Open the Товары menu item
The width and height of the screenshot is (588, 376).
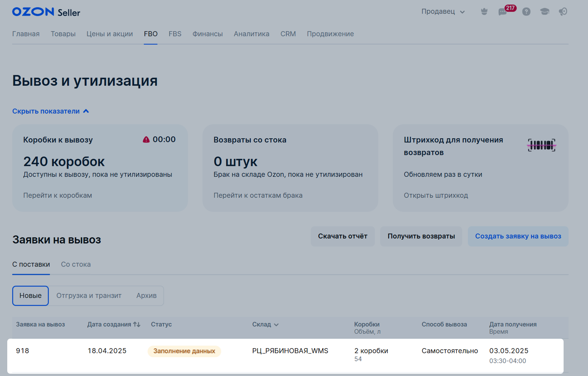(63, 34)
